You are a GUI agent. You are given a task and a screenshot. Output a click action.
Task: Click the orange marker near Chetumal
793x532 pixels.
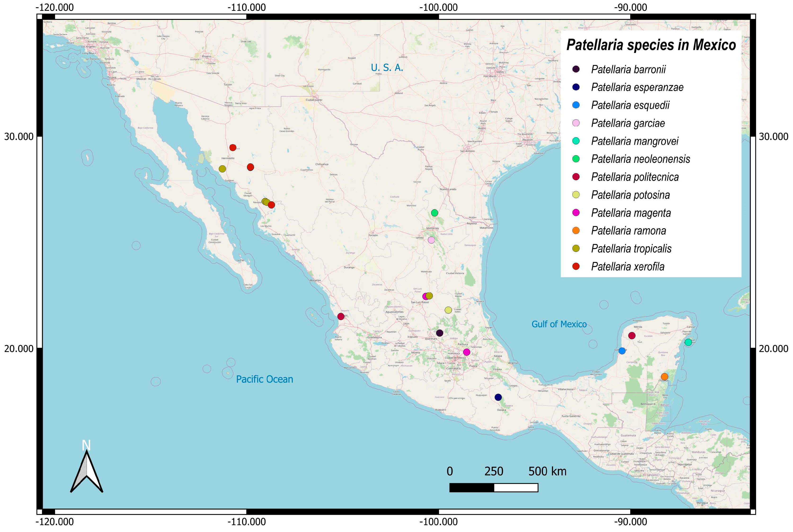coord(665,377)
